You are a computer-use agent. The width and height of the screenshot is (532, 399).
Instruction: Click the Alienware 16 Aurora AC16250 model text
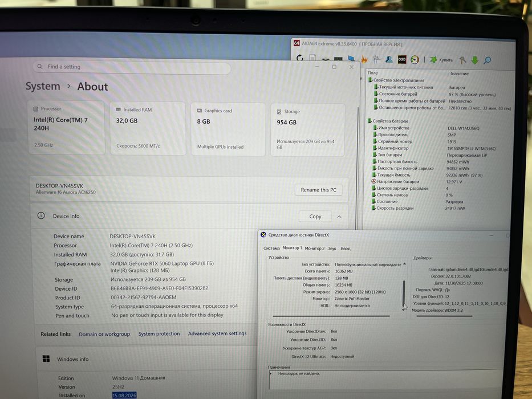tap(66, 192)
